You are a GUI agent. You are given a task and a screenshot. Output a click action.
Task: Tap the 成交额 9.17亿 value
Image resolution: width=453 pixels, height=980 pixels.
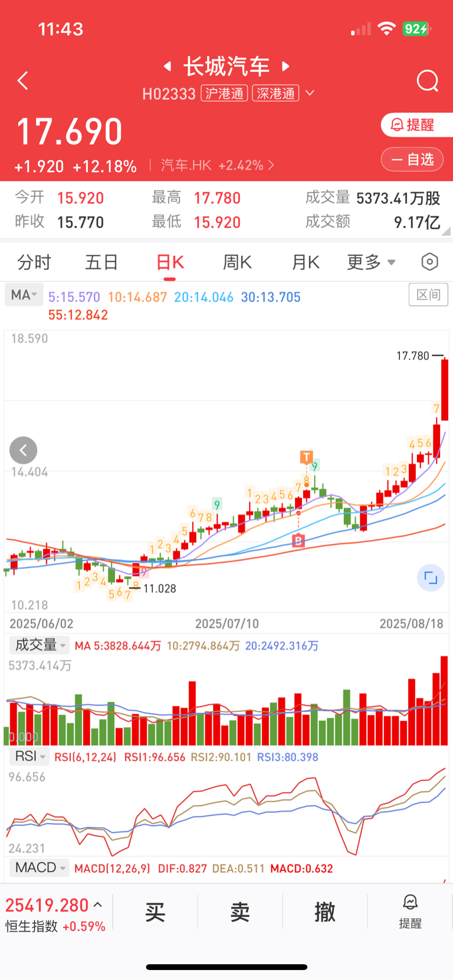[x=417, y=222]
